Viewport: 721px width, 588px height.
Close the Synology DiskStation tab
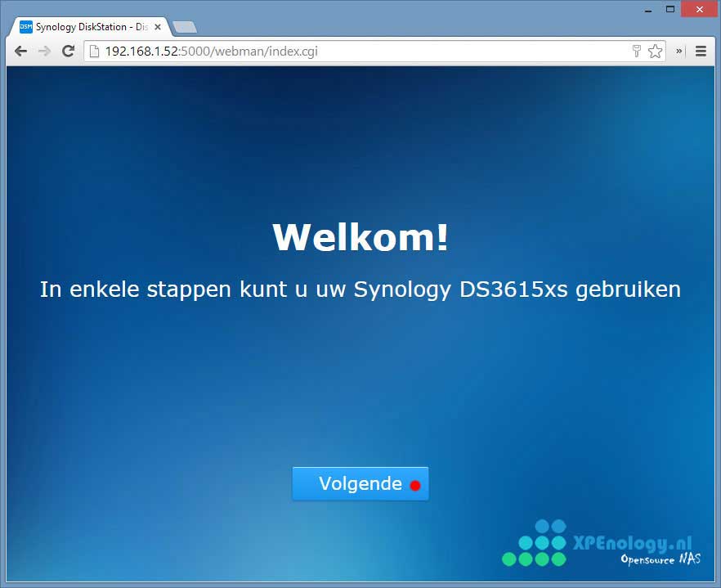[157, 26]
